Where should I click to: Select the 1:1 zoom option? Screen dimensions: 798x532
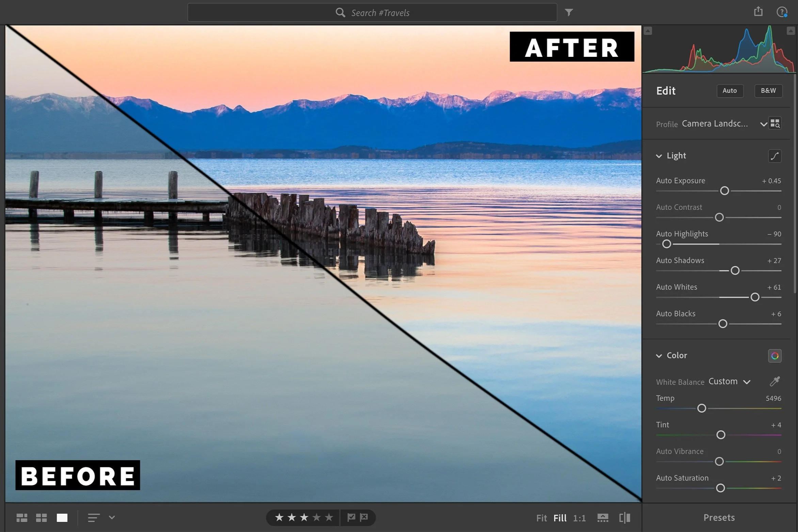coord(579,518)
